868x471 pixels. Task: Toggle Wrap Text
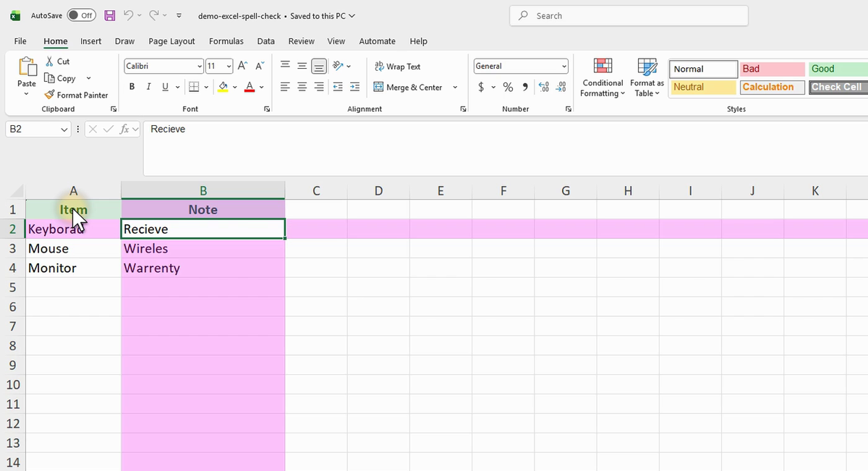(397, 66)
